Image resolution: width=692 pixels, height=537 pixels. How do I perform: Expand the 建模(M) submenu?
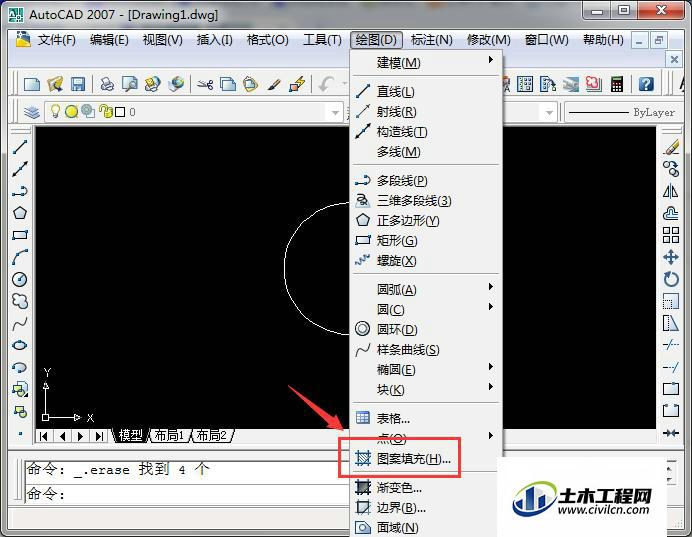427,63
